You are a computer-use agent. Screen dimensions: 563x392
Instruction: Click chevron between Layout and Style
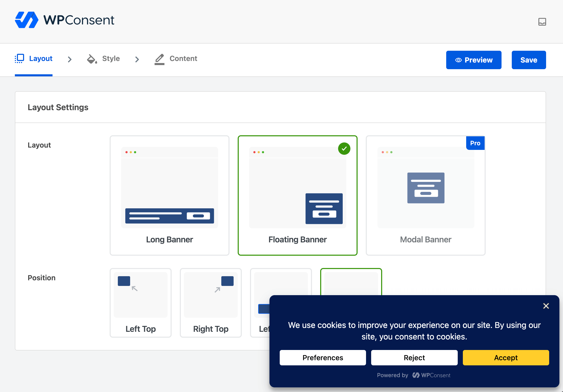click(x=70, y=59)
